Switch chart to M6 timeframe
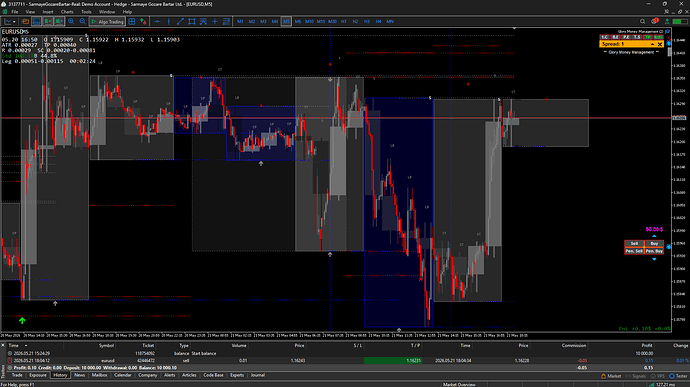This screenshot has width=690, height=387. 298,21
